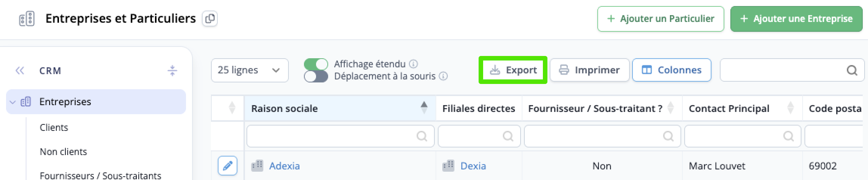Click the Ajouter une Entreprise button
Viewport: 868px width, 180px height.
(797, 19)
